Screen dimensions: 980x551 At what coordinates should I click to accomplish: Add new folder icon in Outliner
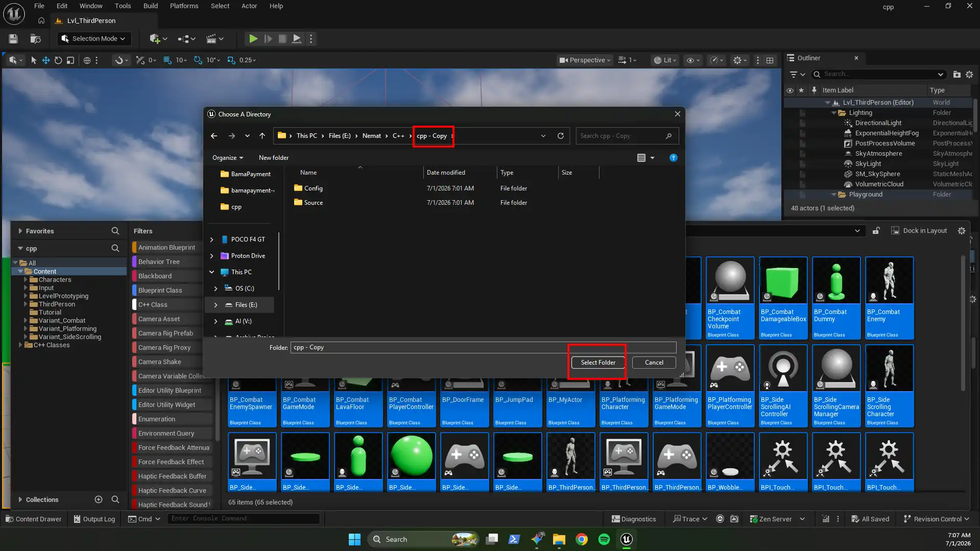pos(957,75)
